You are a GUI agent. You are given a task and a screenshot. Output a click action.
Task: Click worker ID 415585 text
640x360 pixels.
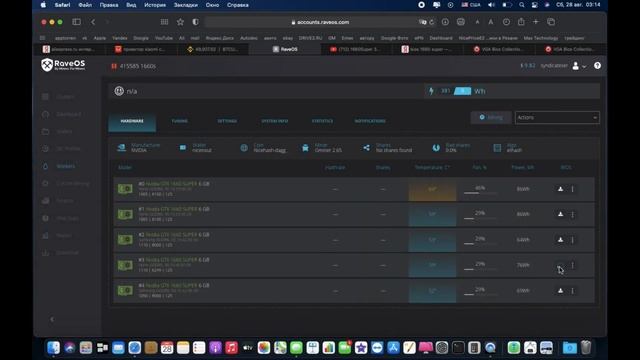(x=138, y=66)
